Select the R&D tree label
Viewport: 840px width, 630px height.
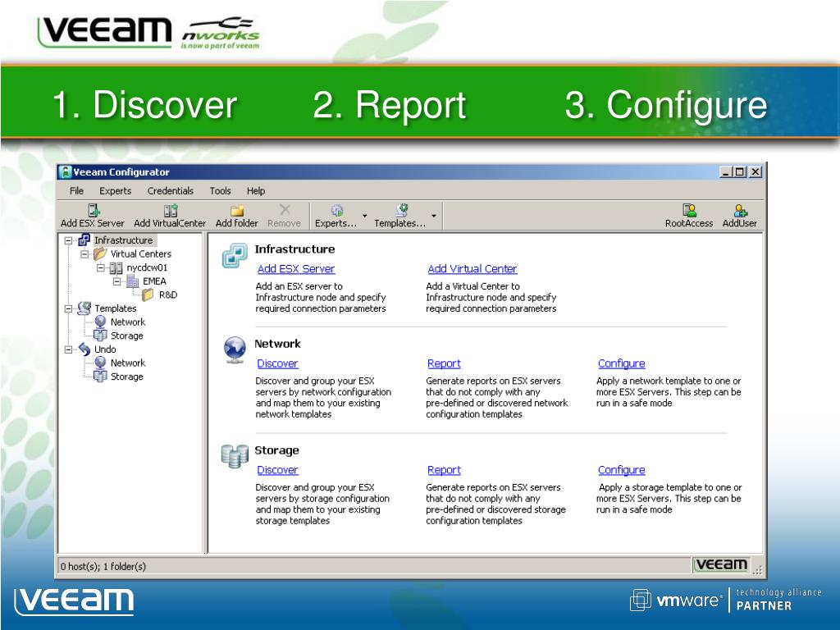[x=167, y=294]
